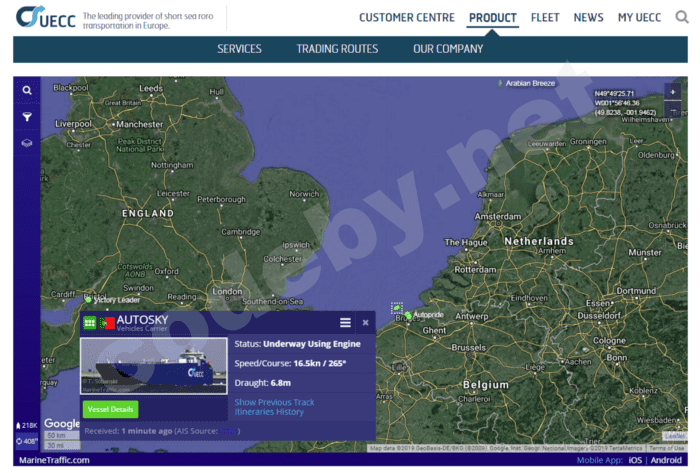Open My UECC page
The height and width of the screenshot is (473, 700).
pyautogui.click(x=639, y=18)
